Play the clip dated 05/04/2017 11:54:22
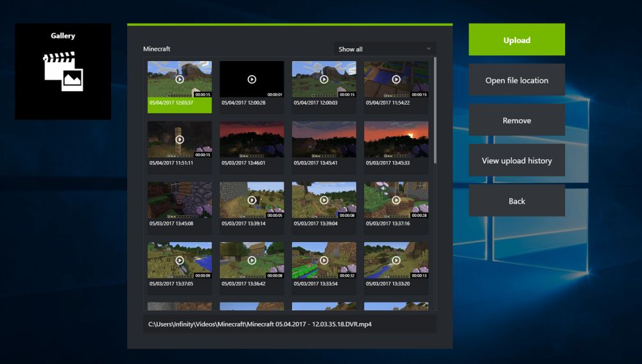Image resolution: width=642 pixels, height=364 pixels. coord(396,79)
